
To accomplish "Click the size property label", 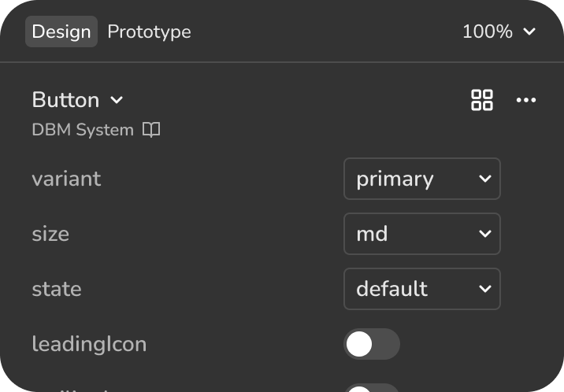I will click(50, 234).
